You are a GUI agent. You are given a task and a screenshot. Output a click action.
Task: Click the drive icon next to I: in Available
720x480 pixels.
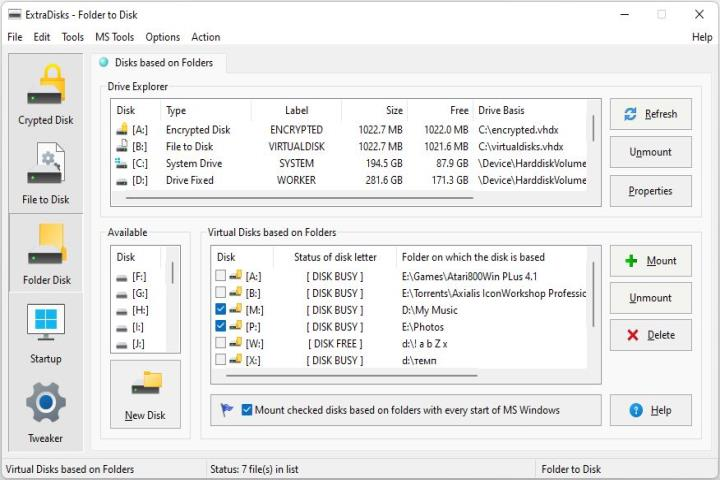[x=122, y=328]
